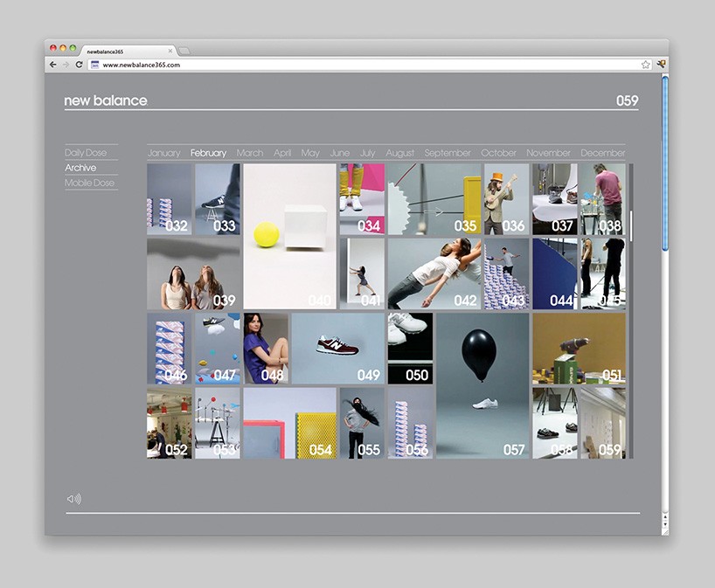Open the Archive section
The width and height of the screenshot is (715, 588).
[x=80, y=168]
